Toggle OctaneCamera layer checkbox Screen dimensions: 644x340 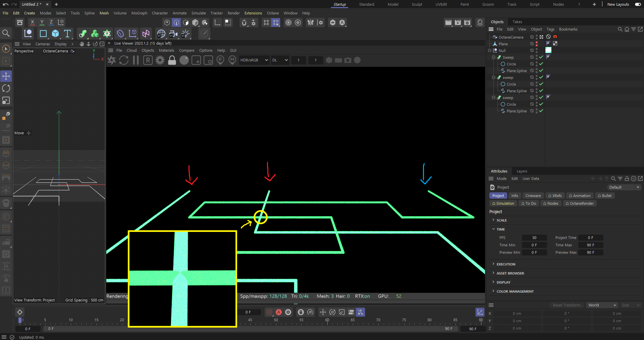(532, 37)
